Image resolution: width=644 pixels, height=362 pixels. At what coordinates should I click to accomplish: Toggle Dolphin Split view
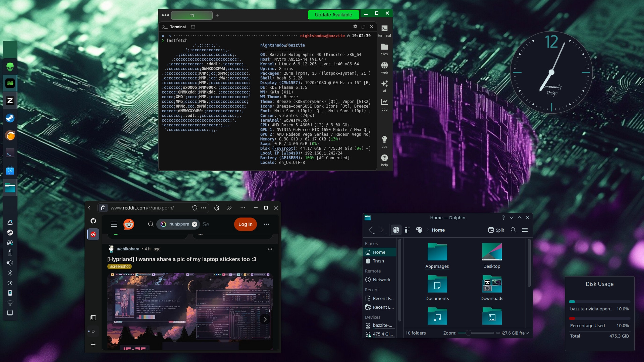[496, 230]
